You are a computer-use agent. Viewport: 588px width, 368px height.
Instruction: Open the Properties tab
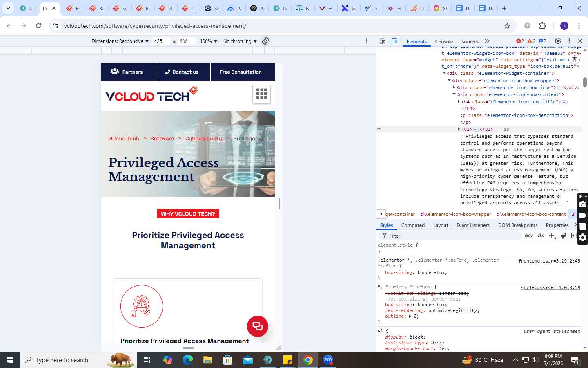click(x=557, y=225)
